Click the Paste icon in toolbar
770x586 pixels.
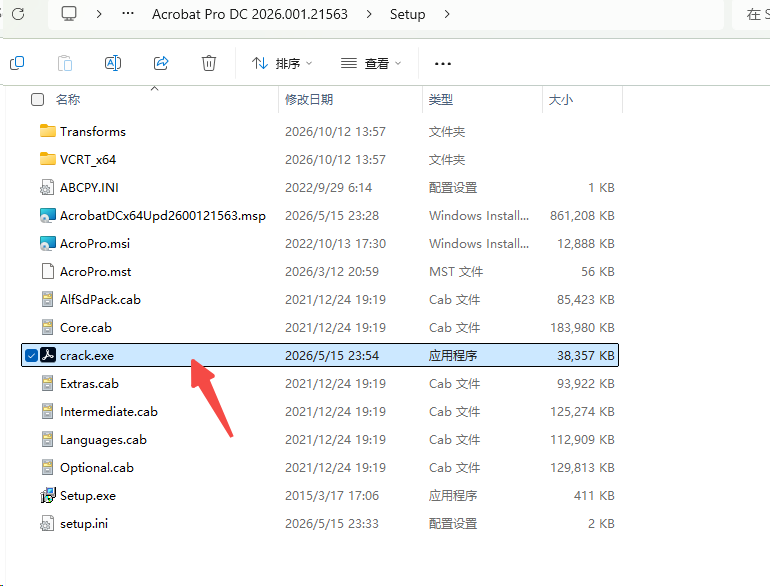[65, 63]
